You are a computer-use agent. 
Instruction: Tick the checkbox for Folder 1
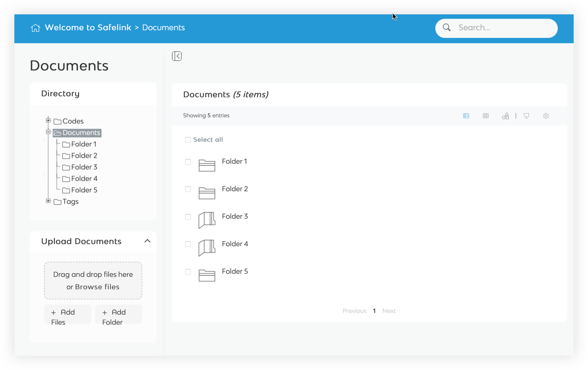188,162
